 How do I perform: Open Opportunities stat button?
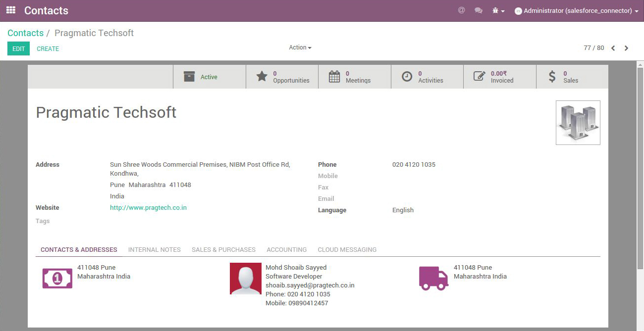[x=282, y=77]
